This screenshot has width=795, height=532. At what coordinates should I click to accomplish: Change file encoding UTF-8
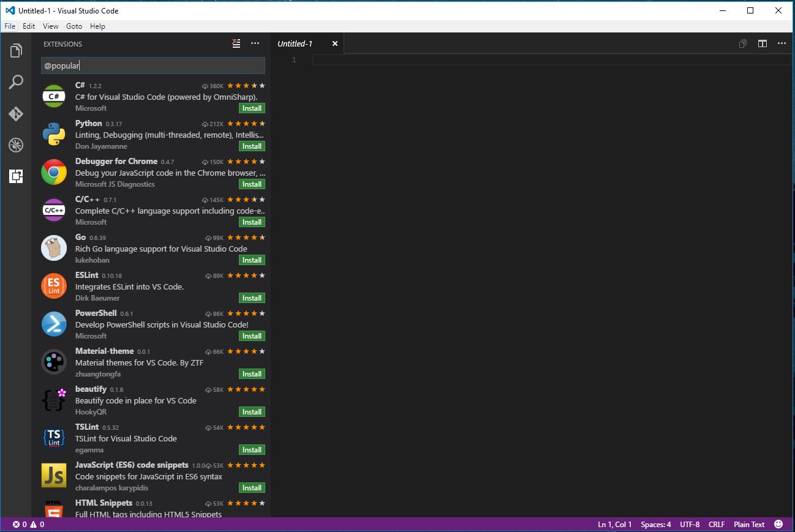[x=690, y=524]
